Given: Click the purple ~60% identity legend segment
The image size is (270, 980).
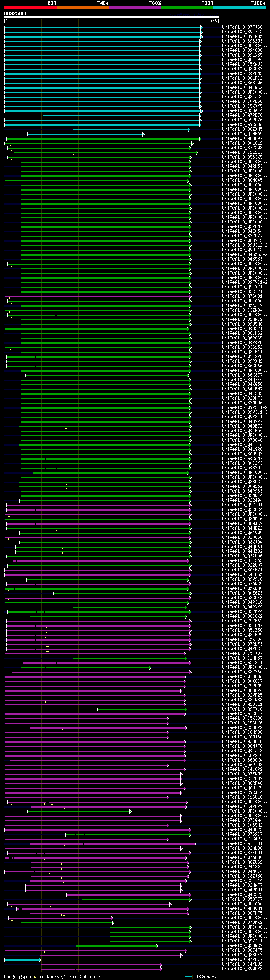Looking at the screenshot, I should point(135,7).
